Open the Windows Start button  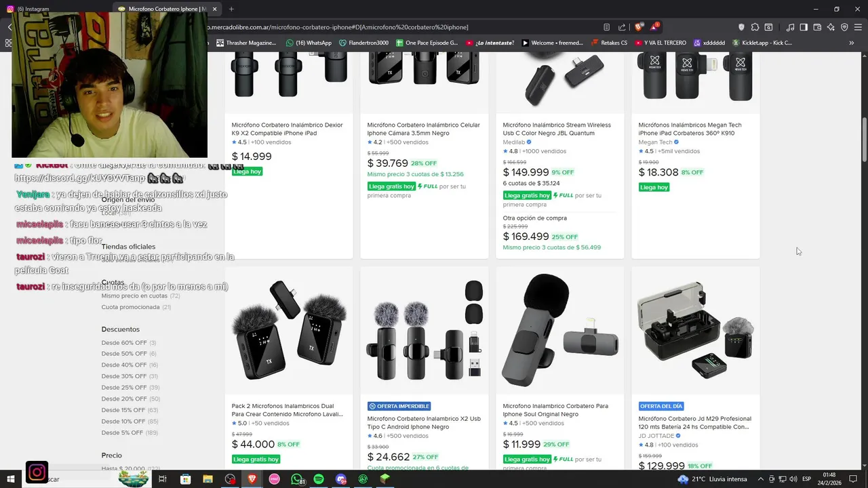(x=10, y=479)
